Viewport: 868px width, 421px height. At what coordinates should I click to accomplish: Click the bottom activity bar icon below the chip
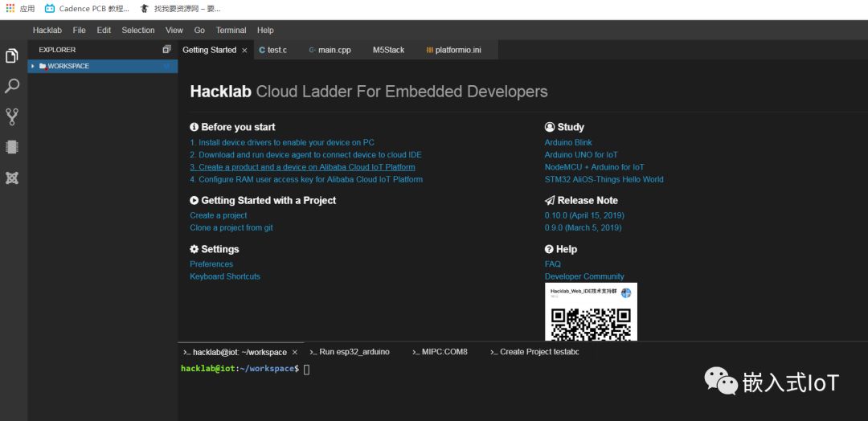point(12,178)
